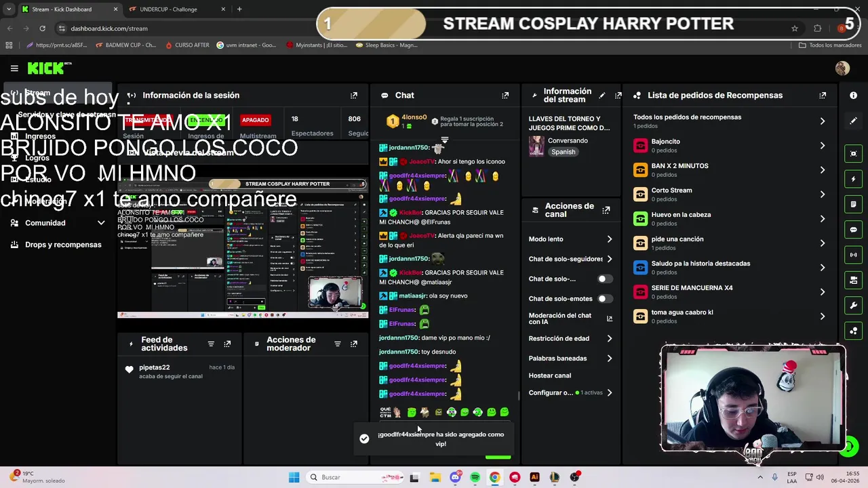The height and width of the screenshot is (488, 868).
Task: Open Adobe Illustrator from the taskbar
Action: point(534,477)
